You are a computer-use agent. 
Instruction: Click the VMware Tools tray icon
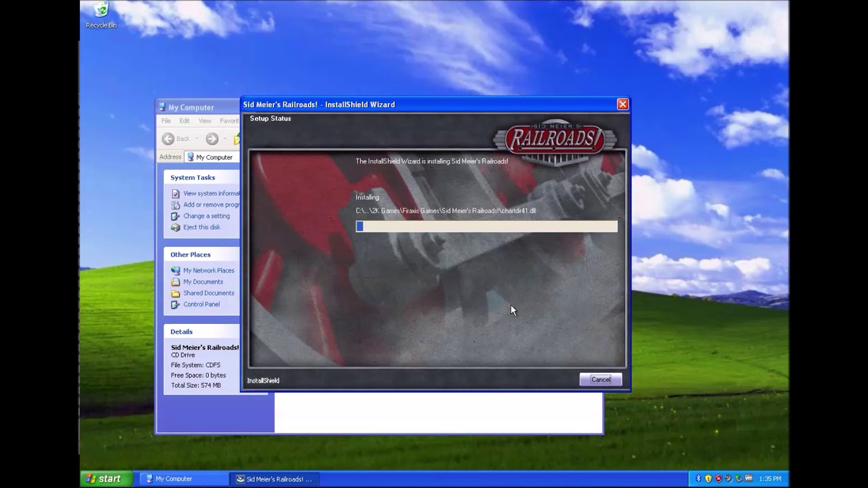click(749, 479)
